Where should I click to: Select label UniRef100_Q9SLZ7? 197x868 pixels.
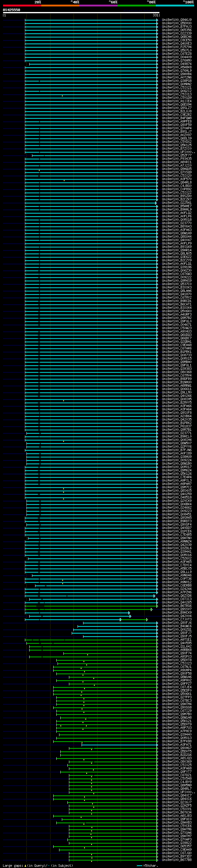tap(177, 108)
